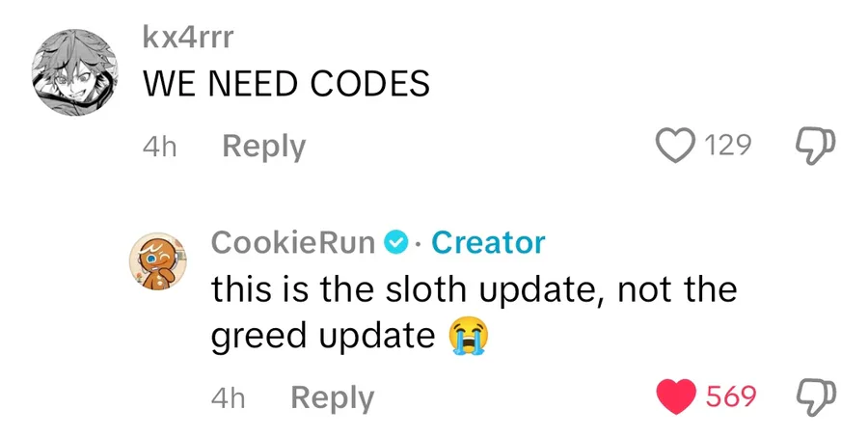This screenshot has width=868, height=437.
Task: Open the kx4rrr username link
Action: (188, 37)
